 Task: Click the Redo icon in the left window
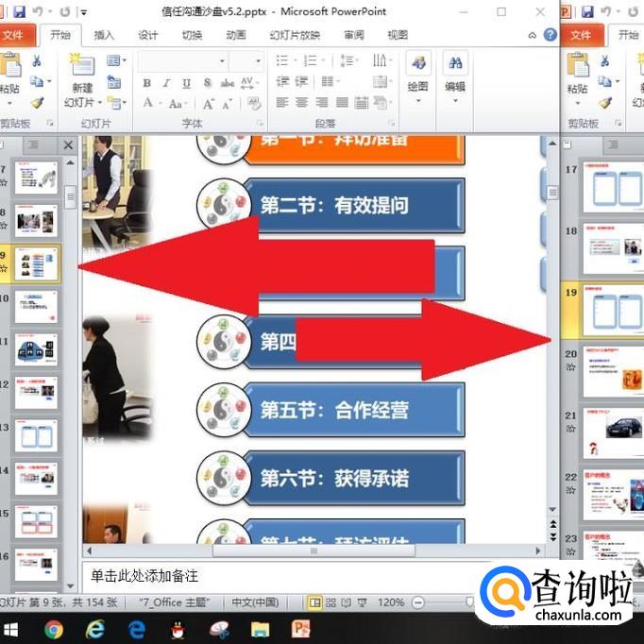coord(65,12)
